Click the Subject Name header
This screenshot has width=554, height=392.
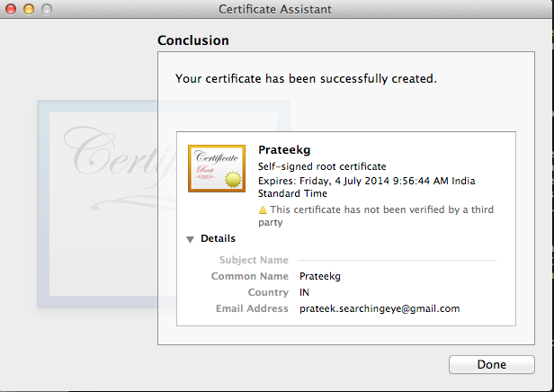pos(255,260)
